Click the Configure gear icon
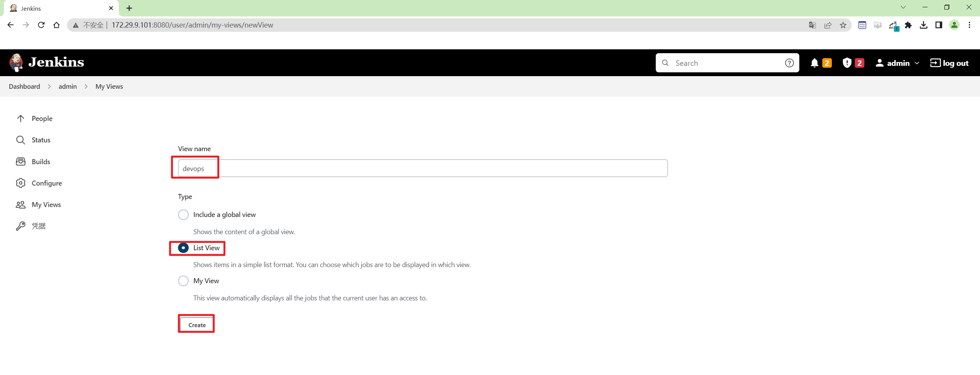The height and width of the screenshot is (375, 980). [21, 183]
